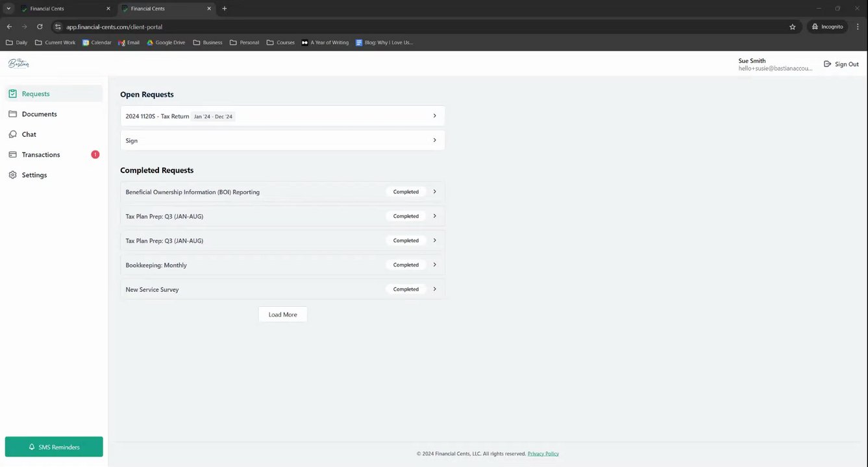Click the Sign Out button
Screen dimensions: 868x467
point(841,64)
